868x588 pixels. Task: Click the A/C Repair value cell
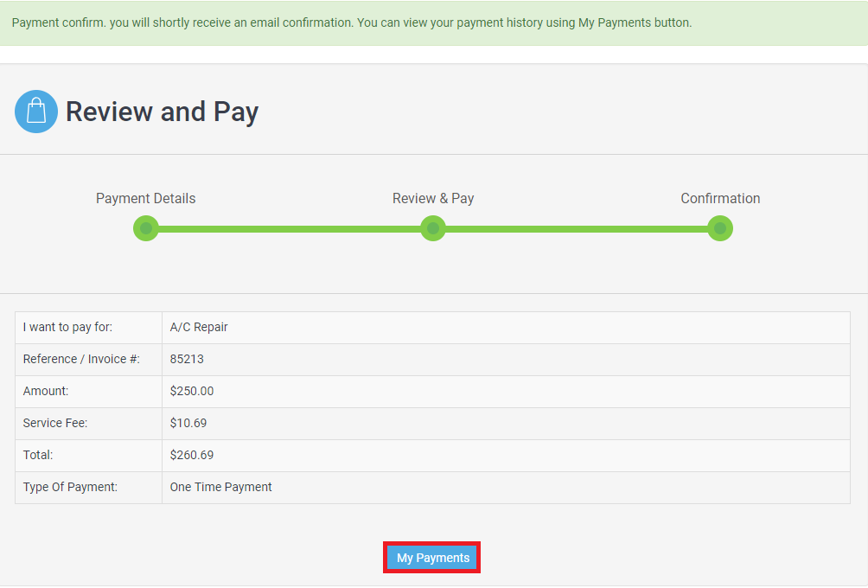click(199, 327)
